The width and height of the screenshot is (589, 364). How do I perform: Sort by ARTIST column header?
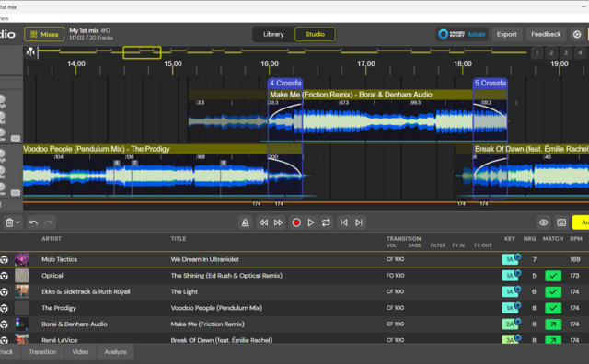tap(52, 239)
